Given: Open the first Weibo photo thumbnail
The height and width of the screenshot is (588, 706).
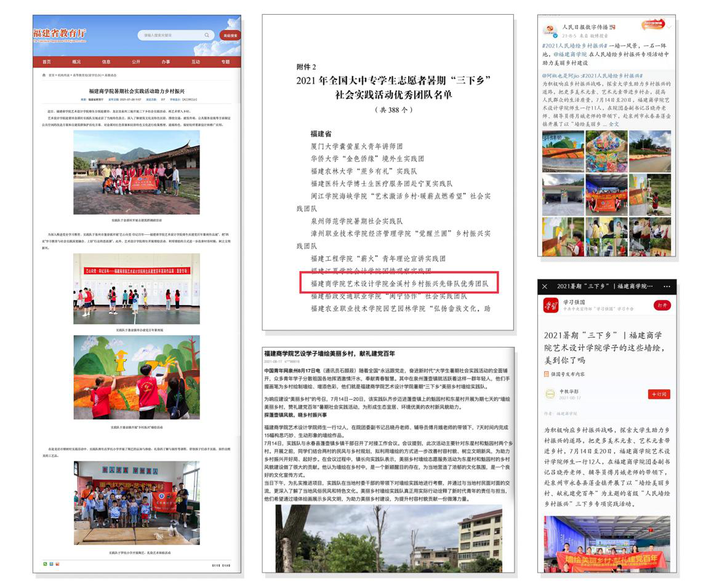Looking at the screenshot, I should pyautogui.click(x=563, y=143).
